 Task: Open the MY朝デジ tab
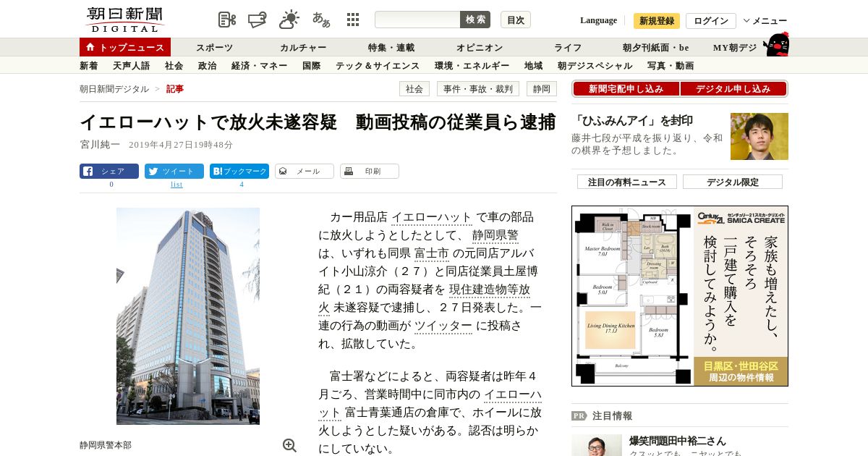coord(735,47)
